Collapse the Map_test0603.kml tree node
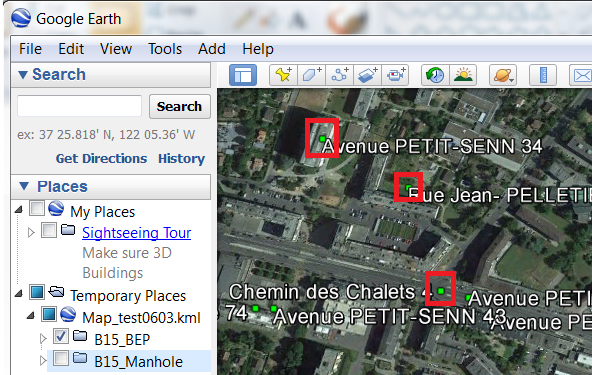Screen dimensions: 592x375 pos(31,315)
